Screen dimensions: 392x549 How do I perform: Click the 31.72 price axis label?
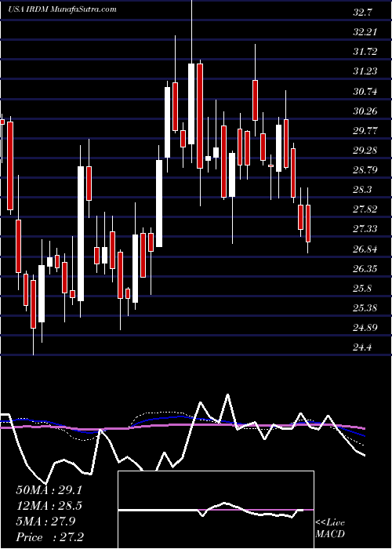365,52
